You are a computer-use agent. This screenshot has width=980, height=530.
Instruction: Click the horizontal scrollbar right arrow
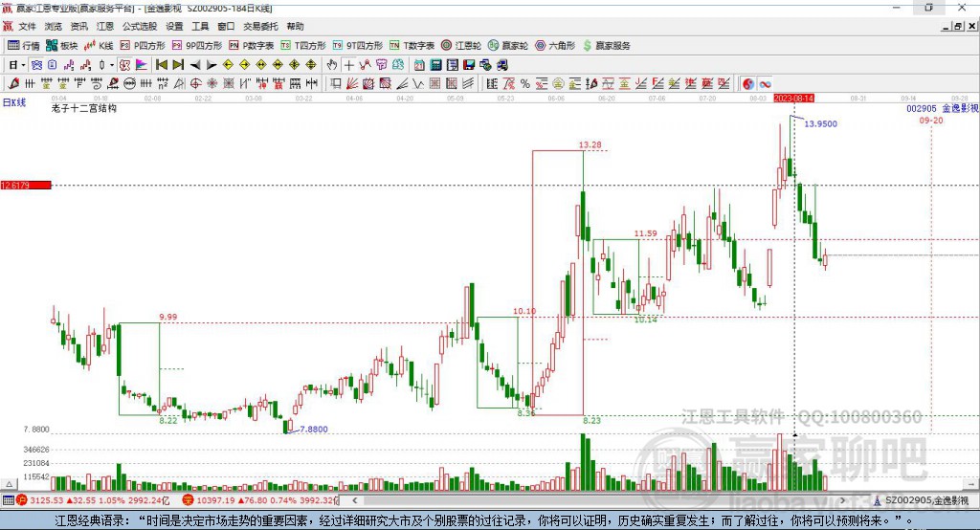[842, 500]
